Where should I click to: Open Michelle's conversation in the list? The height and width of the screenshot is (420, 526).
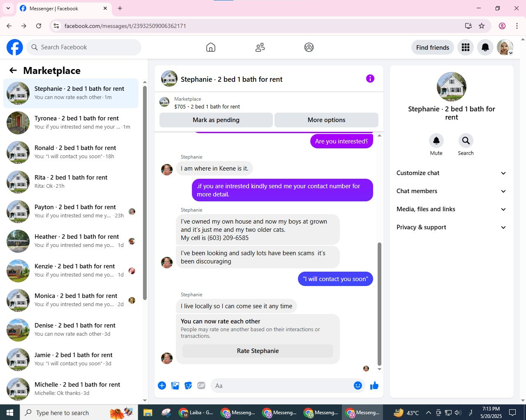pyautogui.click(x=71, y=389)
